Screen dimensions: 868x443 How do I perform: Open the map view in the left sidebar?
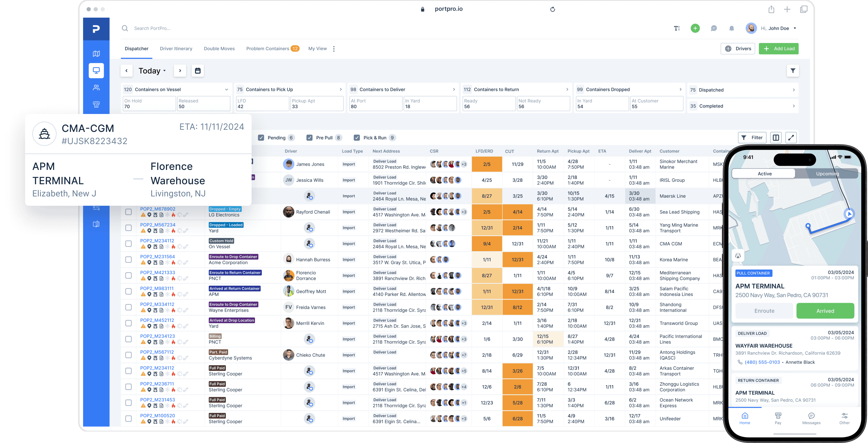click(x=96, y=53)
